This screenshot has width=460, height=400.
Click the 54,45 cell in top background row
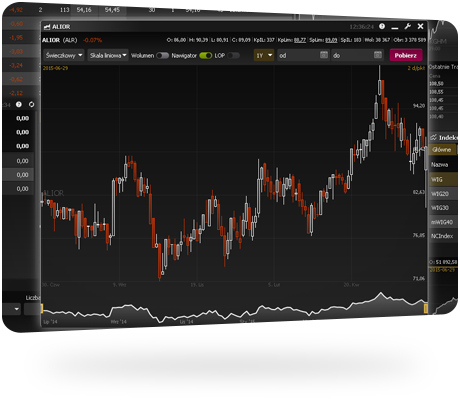coord(112,10)
